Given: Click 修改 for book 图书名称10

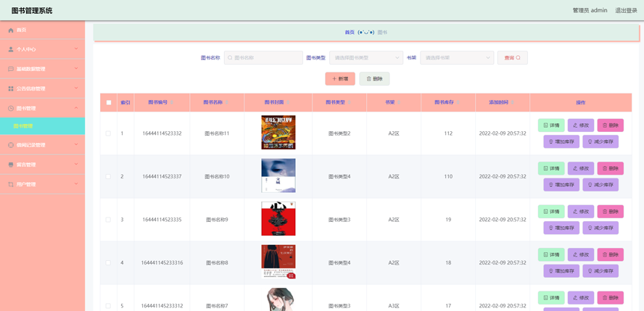Looking at the screenshot, I should point(581,168).
